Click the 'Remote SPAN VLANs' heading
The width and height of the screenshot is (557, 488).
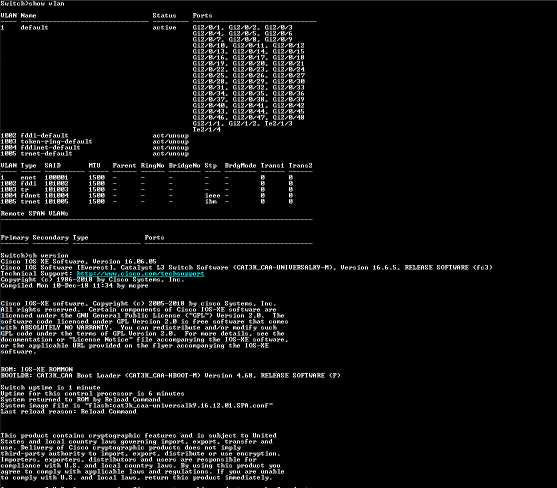(34, 213)
